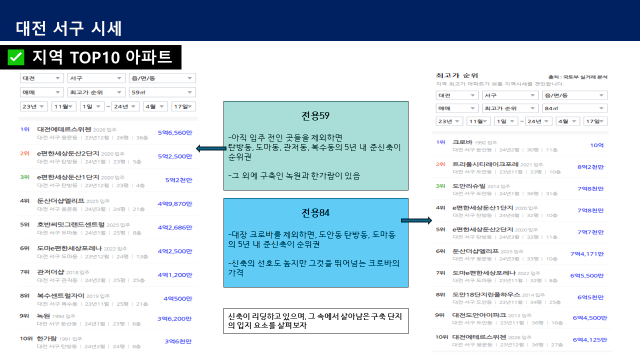Click the 6억4,125만 price

[590, 340]
